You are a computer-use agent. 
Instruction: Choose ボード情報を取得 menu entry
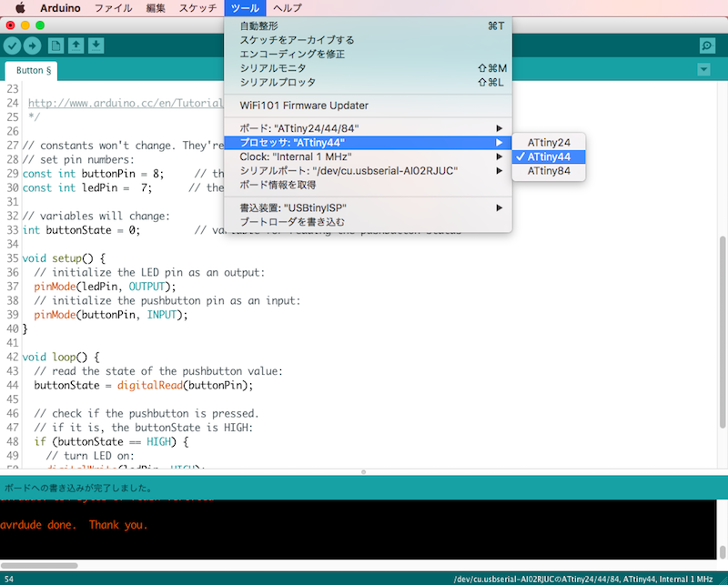[x=369, y=185]
